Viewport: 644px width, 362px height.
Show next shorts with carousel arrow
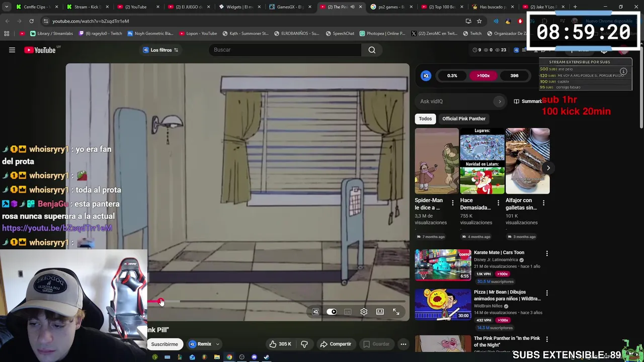(x=548, y=168)
